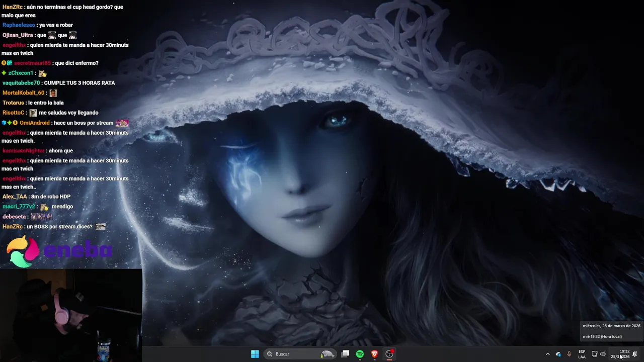Click the manatee search highlight icon in Buscar
644x362 pixels.
coord(328,354)
